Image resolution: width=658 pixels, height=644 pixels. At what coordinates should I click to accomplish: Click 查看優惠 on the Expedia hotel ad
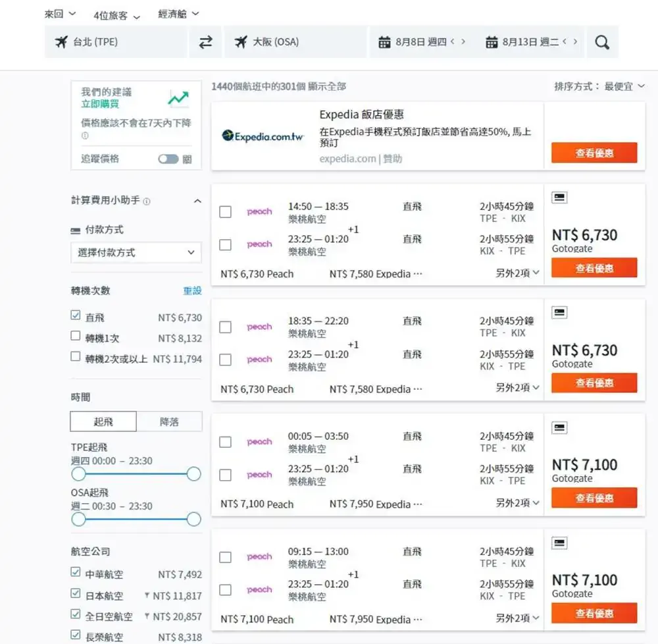pyautogui.click(x=594, y=153)
